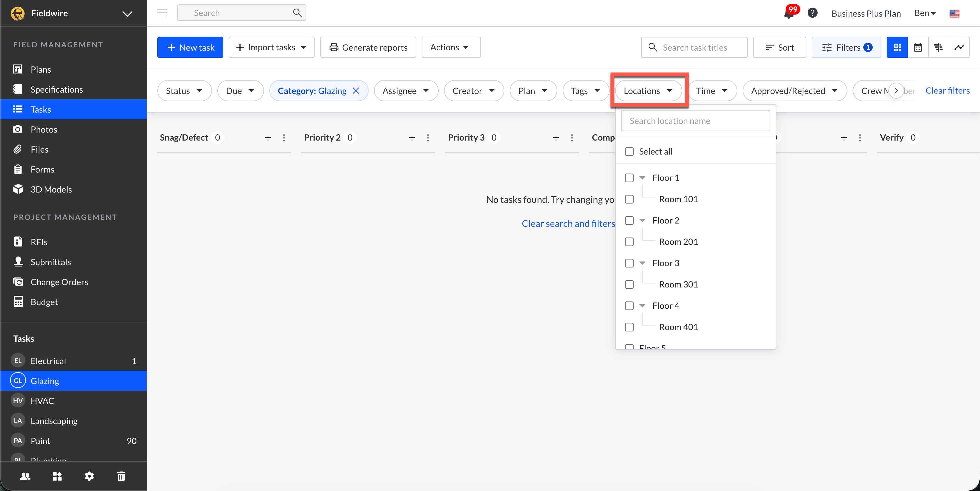Expand the Fieldwire project switcher chevron
The width and height of the screenshot is (980, 491).
127,14
